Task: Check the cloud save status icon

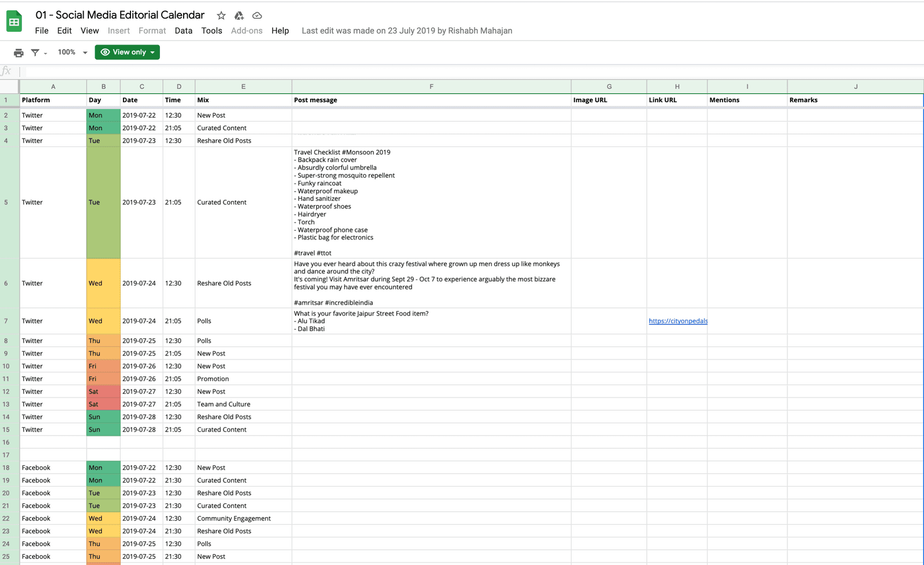Action: [257, 16]
